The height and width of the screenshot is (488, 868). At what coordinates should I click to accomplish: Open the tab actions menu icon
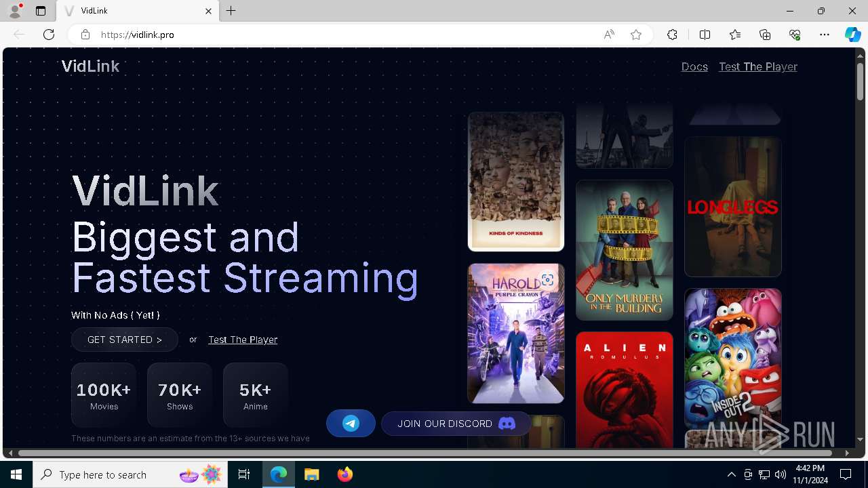41,11
